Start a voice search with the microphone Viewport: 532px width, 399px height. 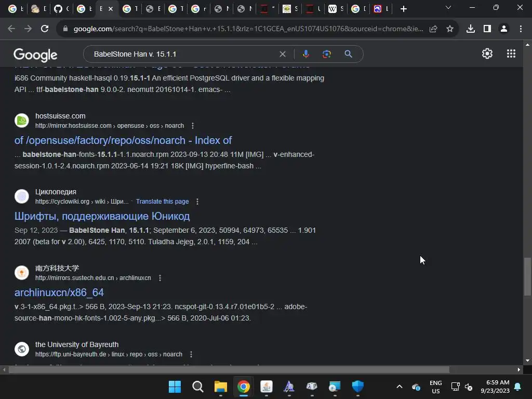tap(305, 54)
